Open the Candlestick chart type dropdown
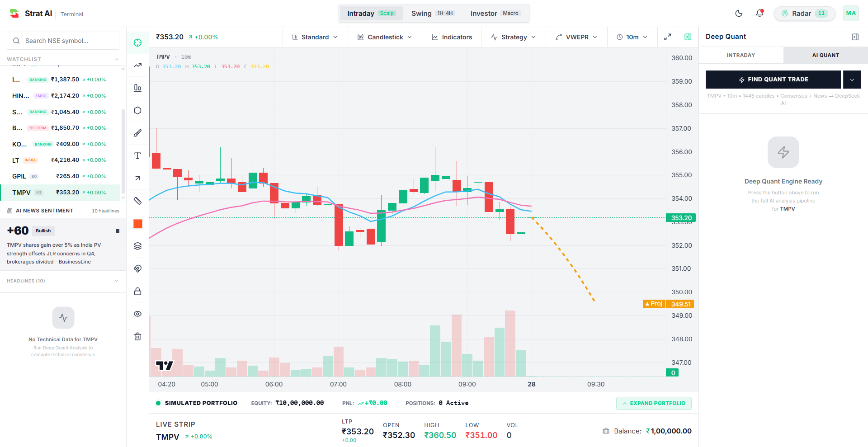Viewport: 868px width, 447px height. [x=385, y=37]
